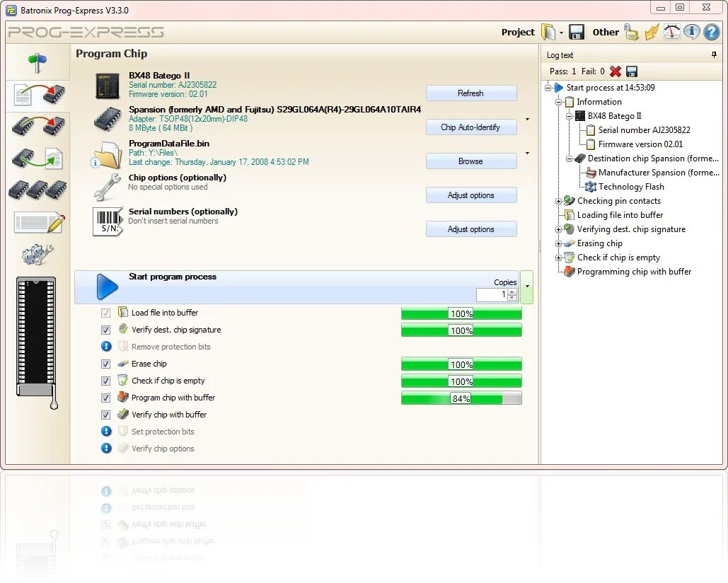Expand the Verifying dest. chip signature node

tap(558, 229)
